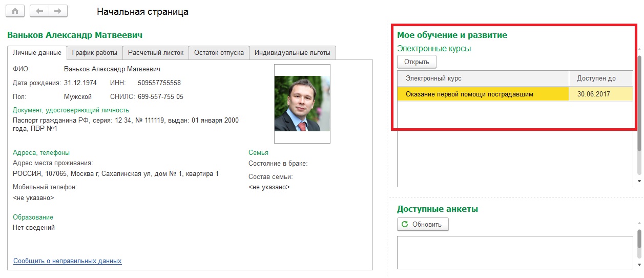Click the passport details text

(126, 124)
